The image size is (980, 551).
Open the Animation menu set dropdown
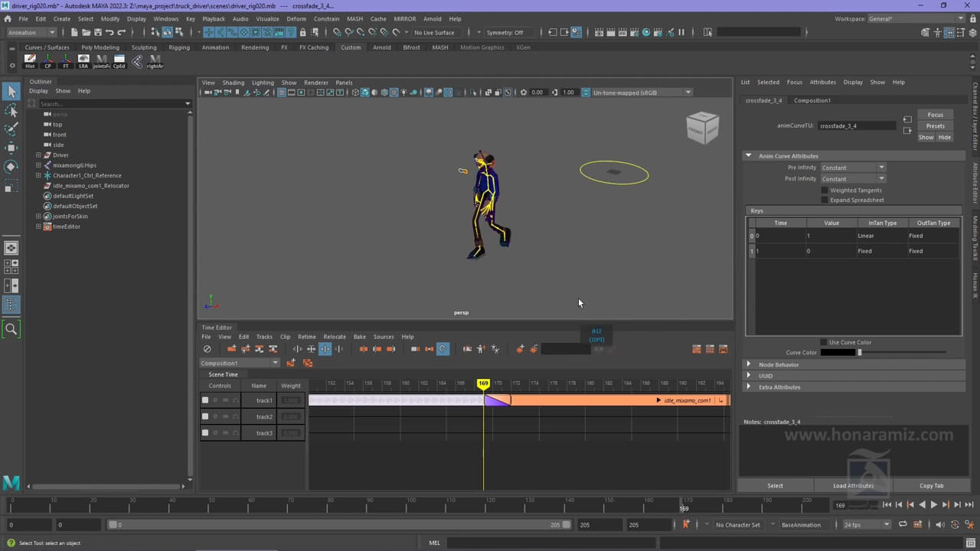pyautogui.click(x=31, y=32)
